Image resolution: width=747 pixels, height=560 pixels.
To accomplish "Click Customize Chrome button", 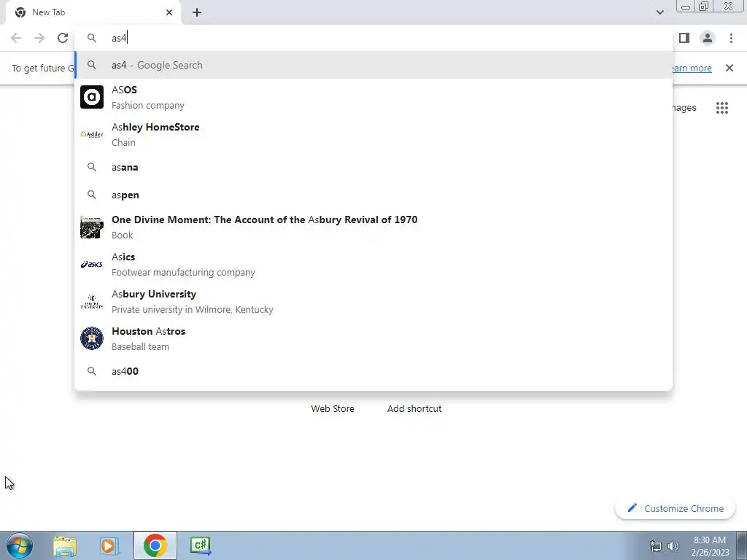I will click(x=675, y=508).
